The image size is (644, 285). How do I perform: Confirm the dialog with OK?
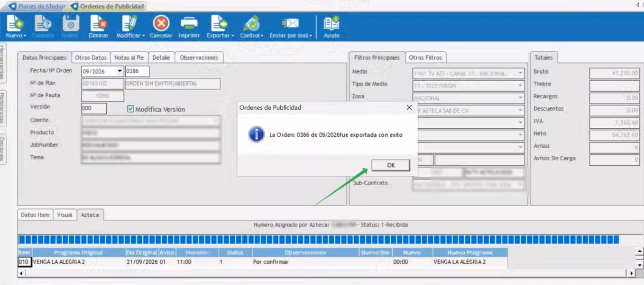(391, 165)
